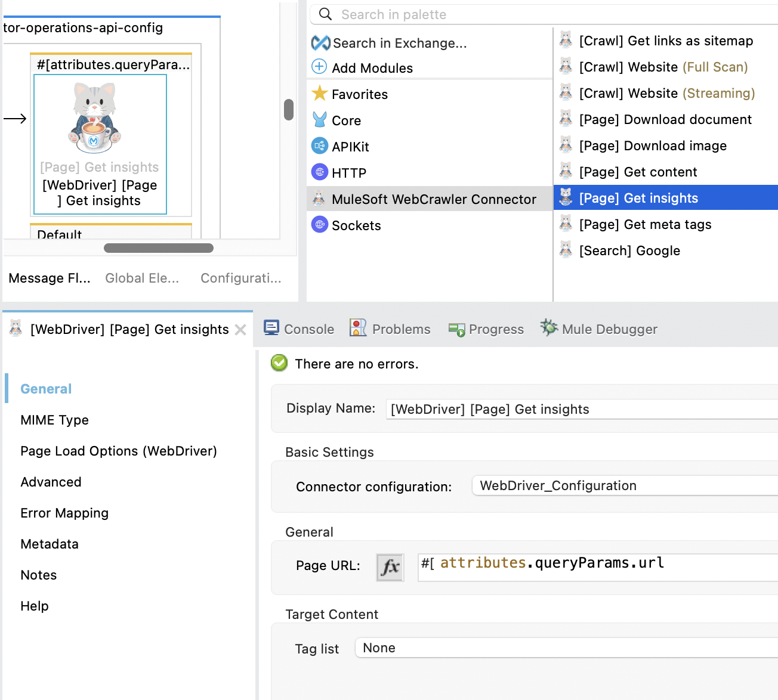Click the Search in Exchange icon
The height and width of the screenshot is (700, 778).
click(x=320, y=43)
